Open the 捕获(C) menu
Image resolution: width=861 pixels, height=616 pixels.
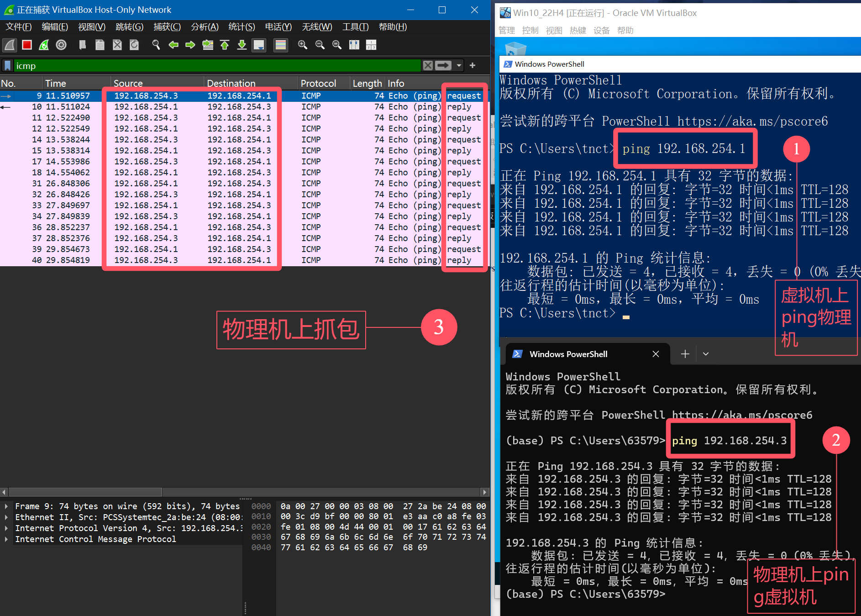(x=167, y=27)
